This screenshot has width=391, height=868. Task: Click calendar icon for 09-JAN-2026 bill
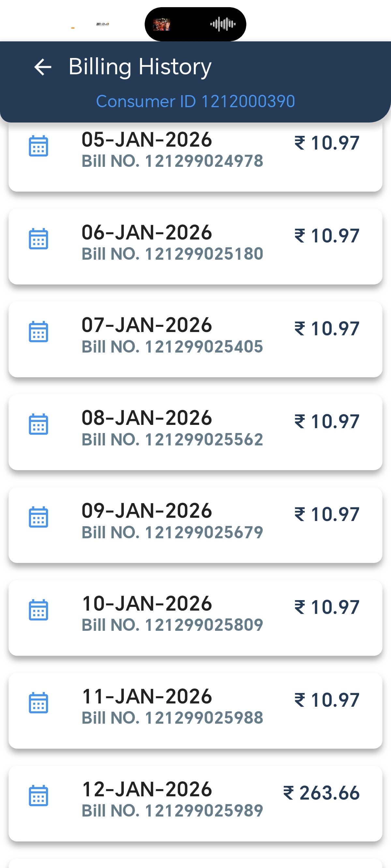pyautogui.click(x=38, y=517)
